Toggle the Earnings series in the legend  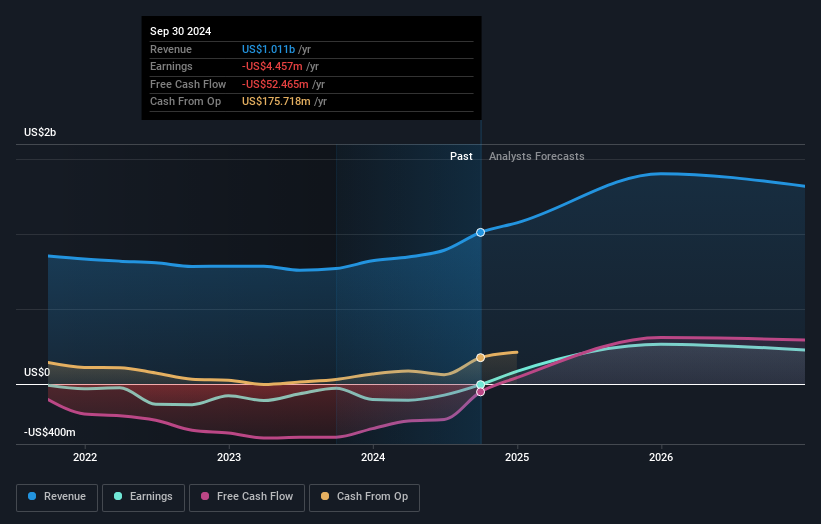click(143, 497)
